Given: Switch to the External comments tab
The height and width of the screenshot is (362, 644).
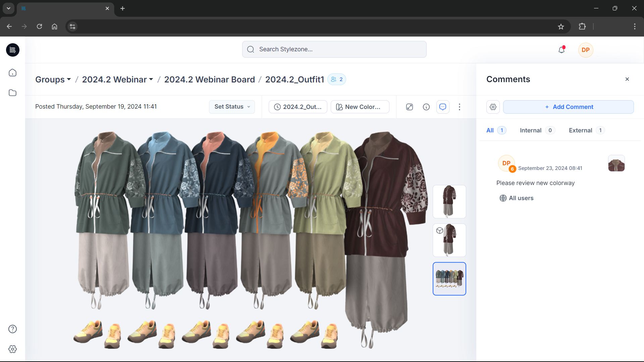Looking at the screenshot, I should coord(580,130).
